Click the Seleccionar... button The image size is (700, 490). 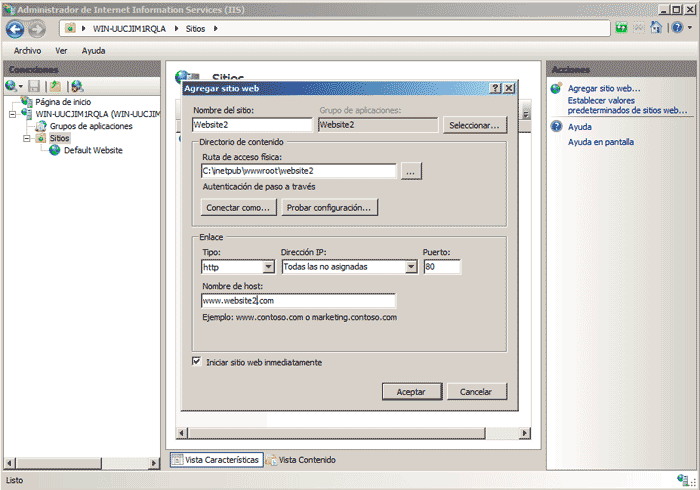coord(476,125)
